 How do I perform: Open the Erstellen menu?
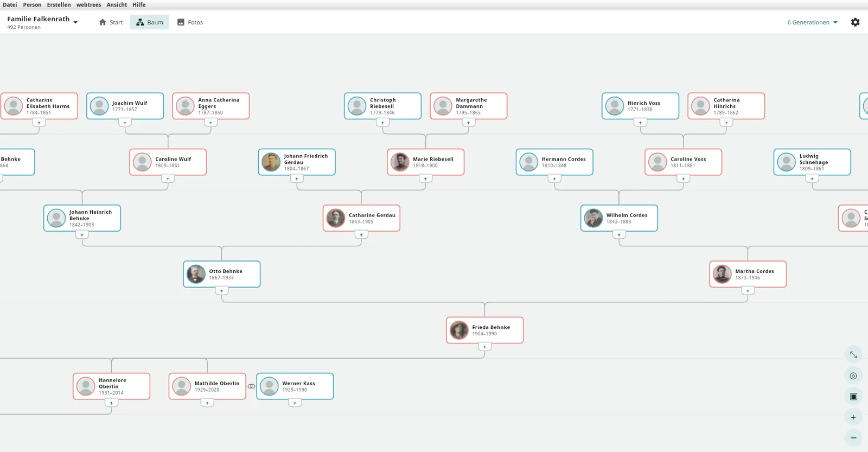coord(59,5)
